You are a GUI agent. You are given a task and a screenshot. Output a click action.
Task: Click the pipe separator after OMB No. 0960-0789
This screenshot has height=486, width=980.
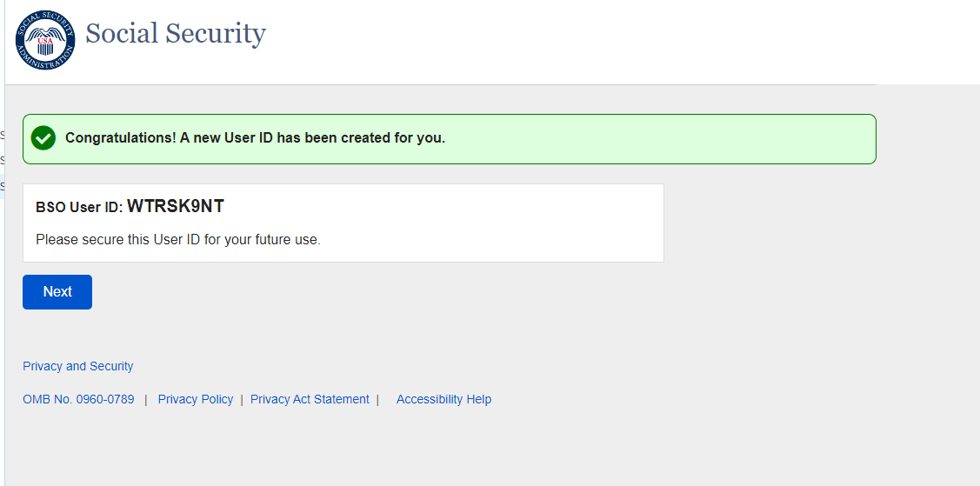(x=146, y=399)
